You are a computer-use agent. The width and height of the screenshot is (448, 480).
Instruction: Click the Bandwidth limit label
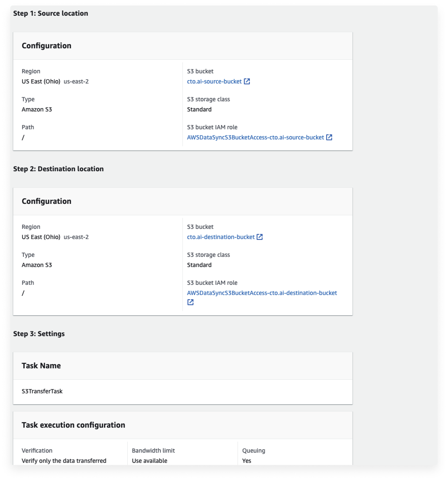pyautogui.click(x=153, y=451)
